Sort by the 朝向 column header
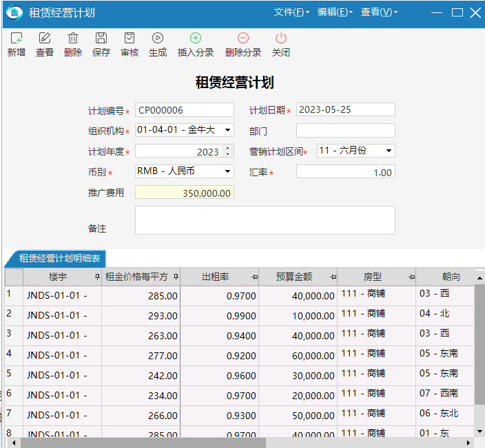 click(x=451, y=277)
